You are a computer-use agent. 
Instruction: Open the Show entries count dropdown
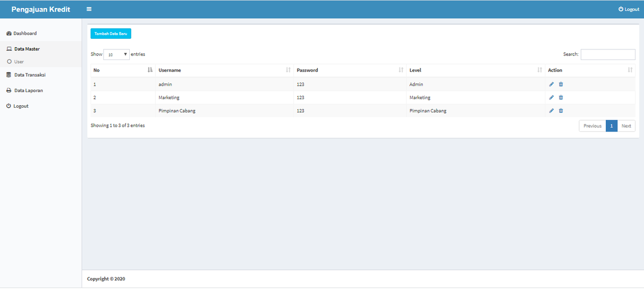click(x=116, y=54)
